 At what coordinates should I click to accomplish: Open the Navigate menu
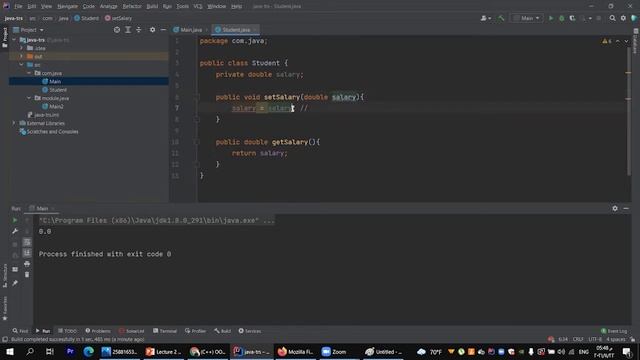tap(67, 7)
